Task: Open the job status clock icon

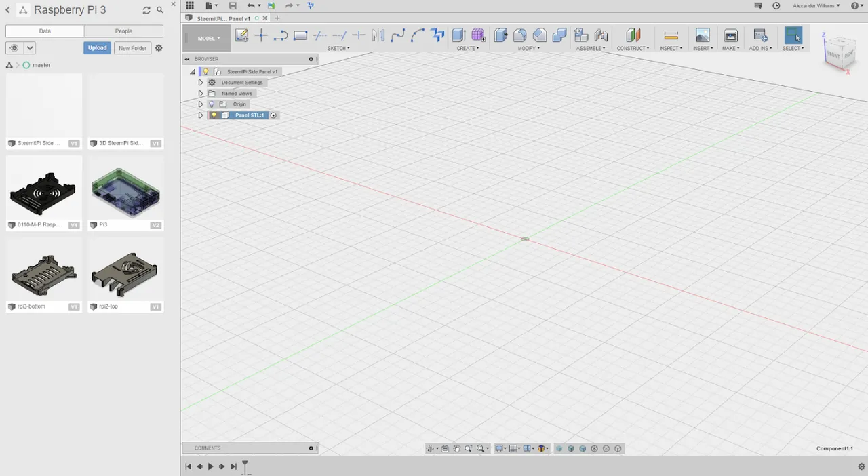Action: pos(776,5)
